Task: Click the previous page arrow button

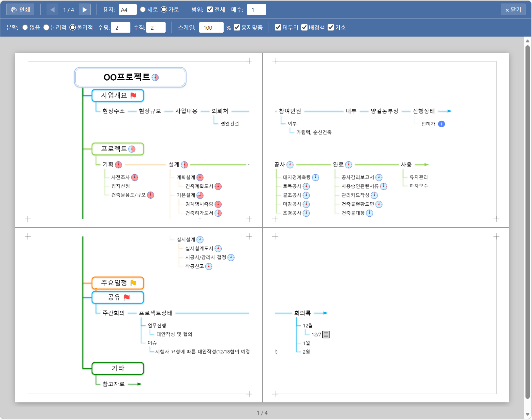Action: (x=52, y=10)
